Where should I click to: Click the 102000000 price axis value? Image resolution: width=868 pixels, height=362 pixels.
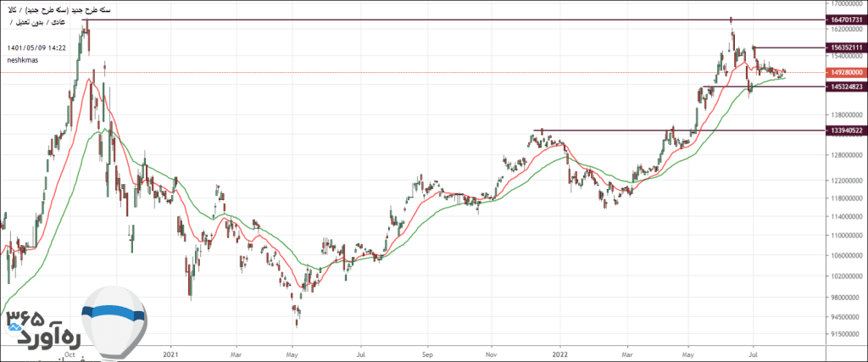tap(847, 276)
